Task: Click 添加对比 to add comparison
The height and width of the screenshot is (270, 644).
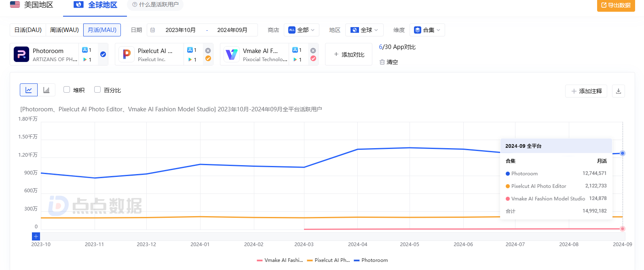Action: pyautogui.click(x=348, y=54)
